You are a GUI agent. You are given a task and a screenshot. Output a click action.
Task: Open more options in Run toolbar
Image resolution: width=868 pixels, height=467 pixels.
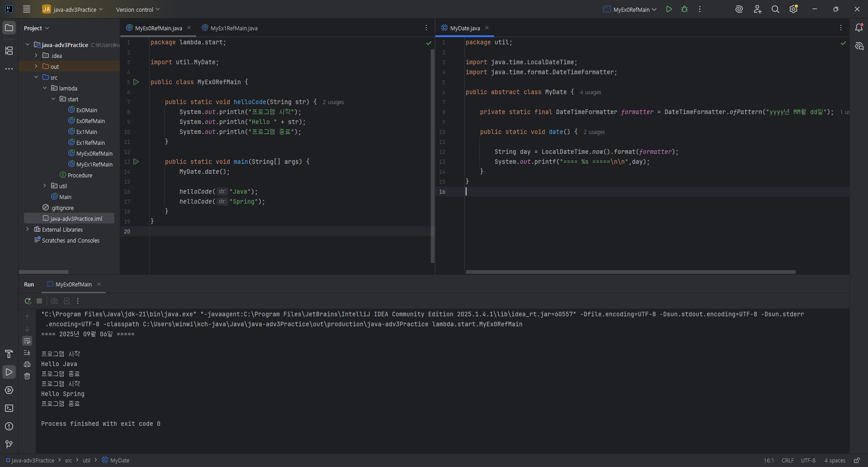click(78, 301)
